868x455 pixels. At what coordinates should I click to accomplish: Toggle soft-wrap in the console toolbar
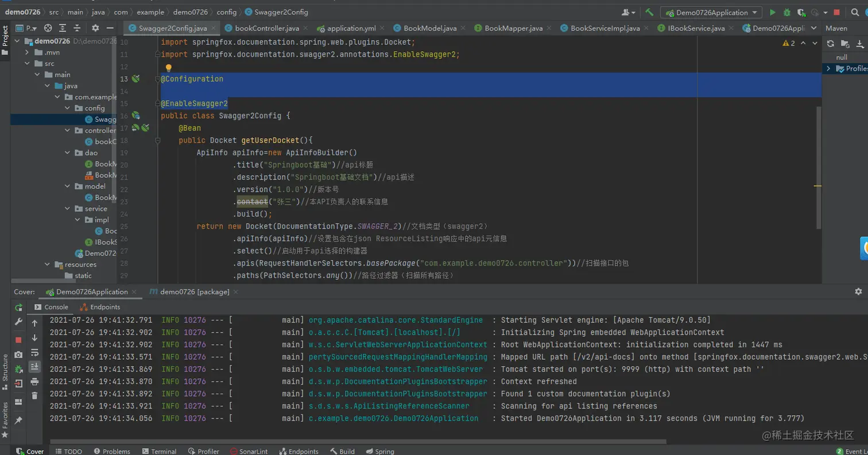tap(34, 352)
